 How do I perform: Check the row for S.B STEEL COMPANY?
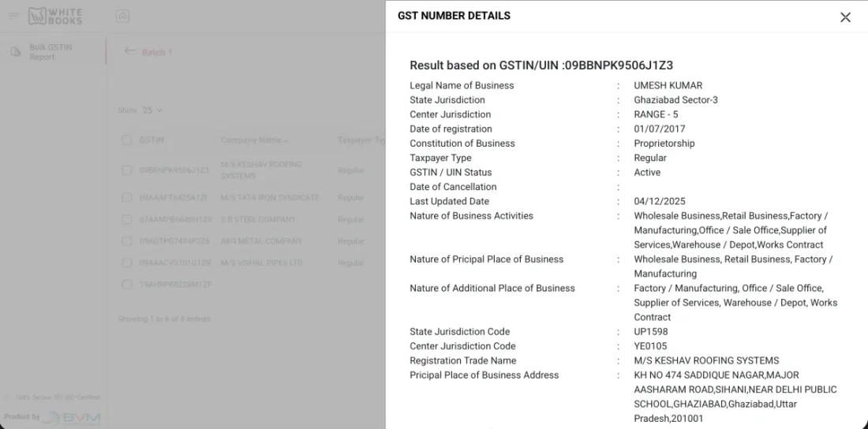click(127, 219)
